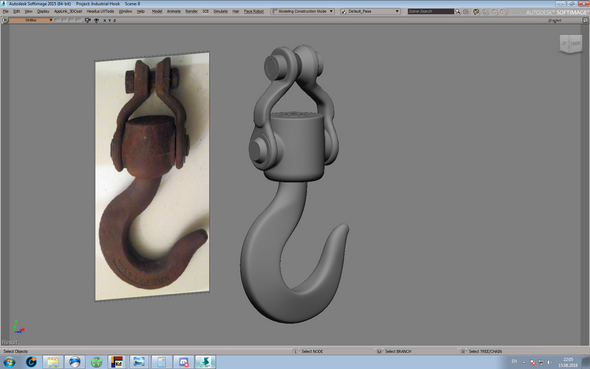Open the Default_Pass dropdown
The width and height of the screenshot is (590, 369).
pyautogui.click(x=370, y=12)
